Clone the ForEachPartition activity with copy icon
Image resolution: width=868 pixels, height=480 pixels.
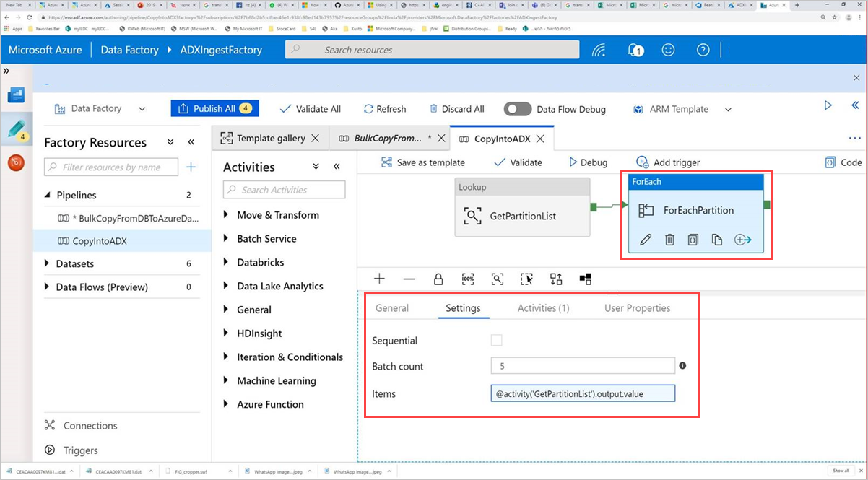click(717, 239)
